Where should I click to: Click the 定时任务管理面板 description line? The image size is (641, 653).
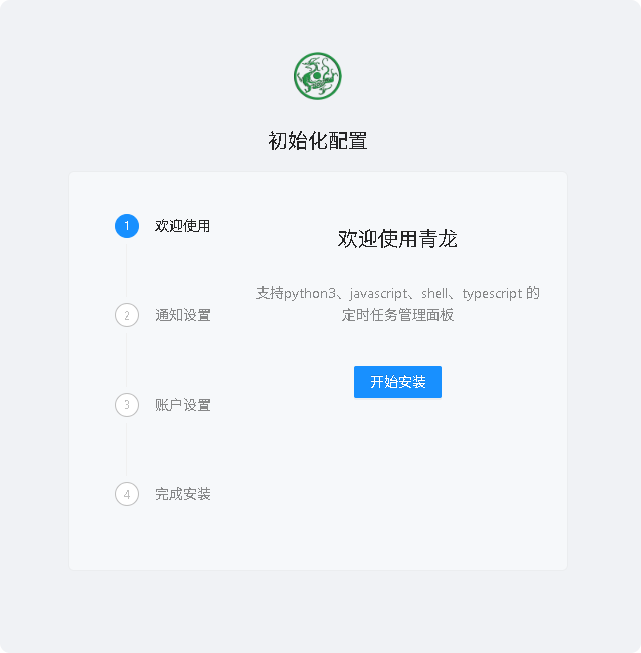pyautogui.click(x=398, y=315)
